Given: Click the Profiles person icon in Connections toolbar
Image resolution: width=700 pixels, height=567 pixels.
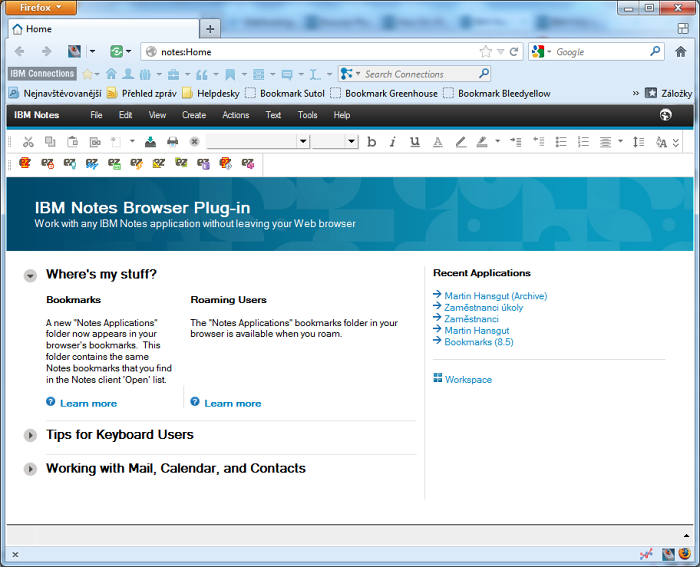Looking at the screenshot, I should pos(128,74).
